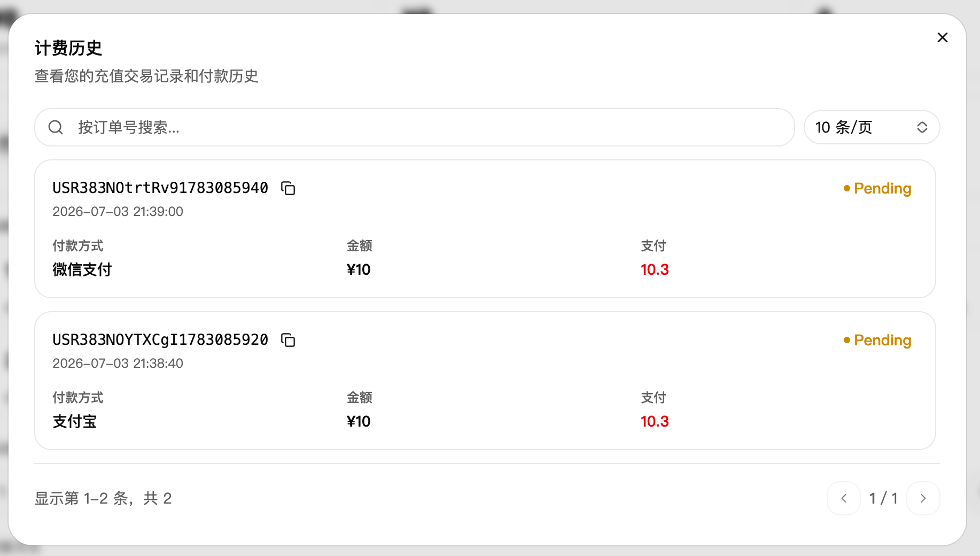Click the search magnifier icon
The height and width of the screenshot is (556, 980).
(56, 127)
